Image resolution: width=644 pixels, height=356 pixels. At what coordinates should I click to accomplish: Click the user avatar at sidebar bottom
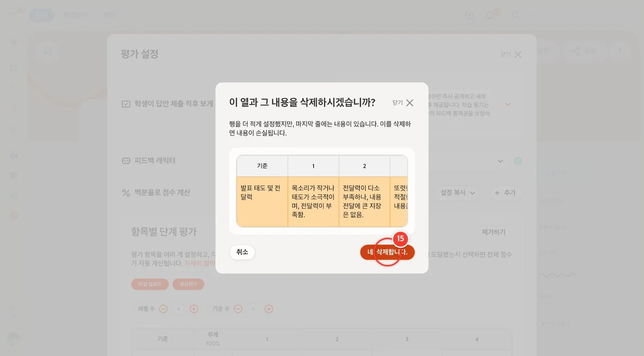pos(14,339)
